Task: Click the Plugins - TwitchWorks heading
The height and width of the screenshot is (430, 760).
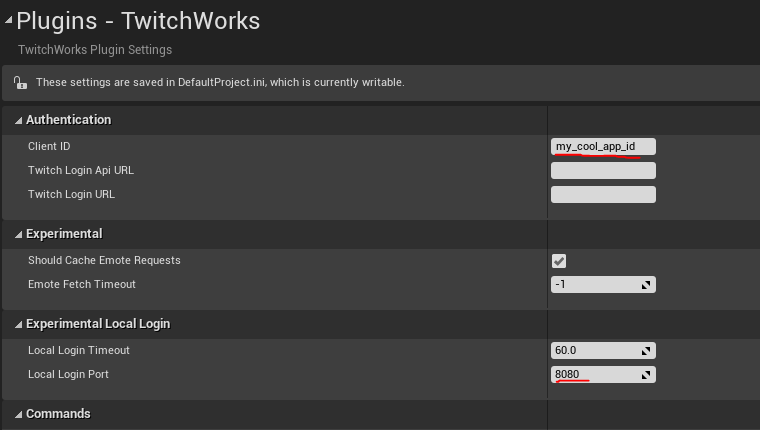Action: pyautogui.click(x=138, y=21)
